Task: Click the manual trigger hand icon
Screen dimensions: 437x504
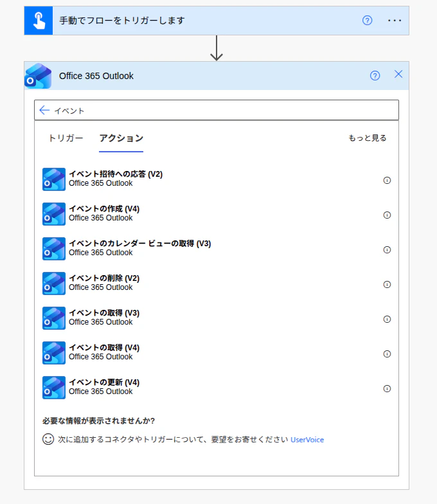Action: pyautogui.click(x=39, y=21)
